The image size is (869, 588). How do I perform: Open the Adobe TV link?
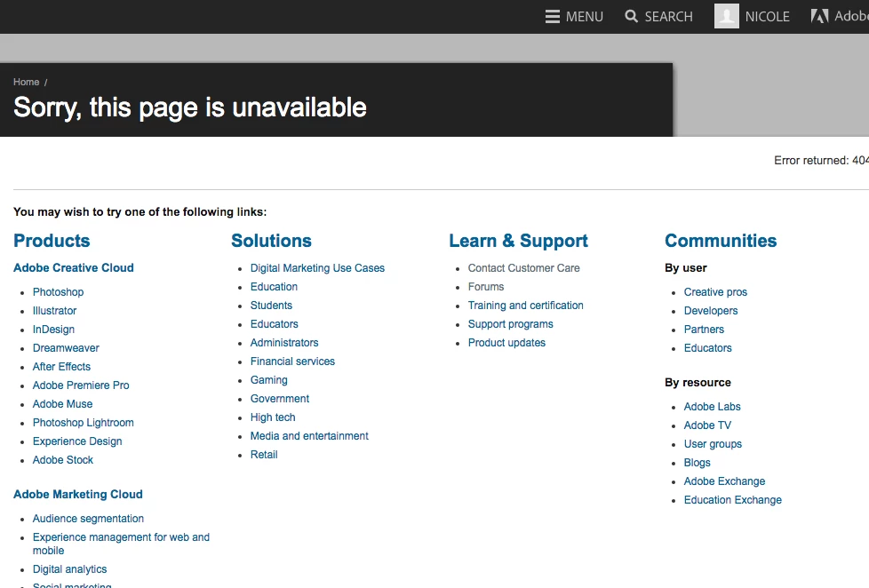coord(707,425)
